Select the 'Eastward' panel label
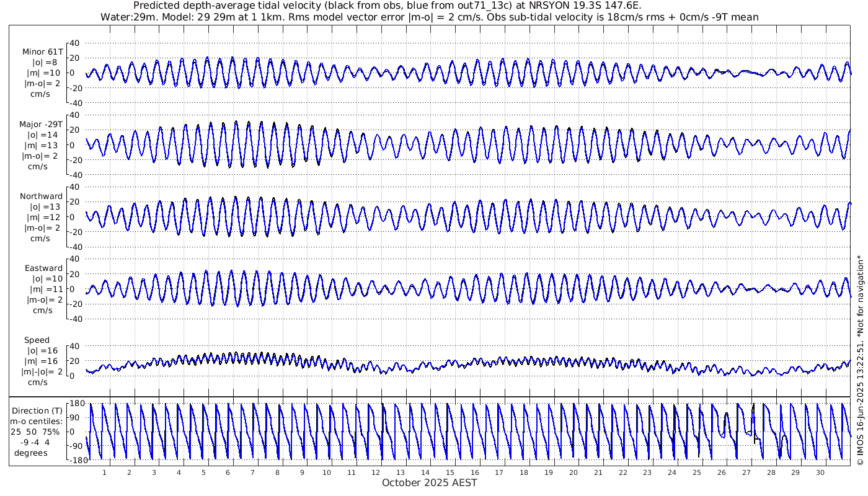This screenshot has height=496, width=868. [x=43, y=268]
